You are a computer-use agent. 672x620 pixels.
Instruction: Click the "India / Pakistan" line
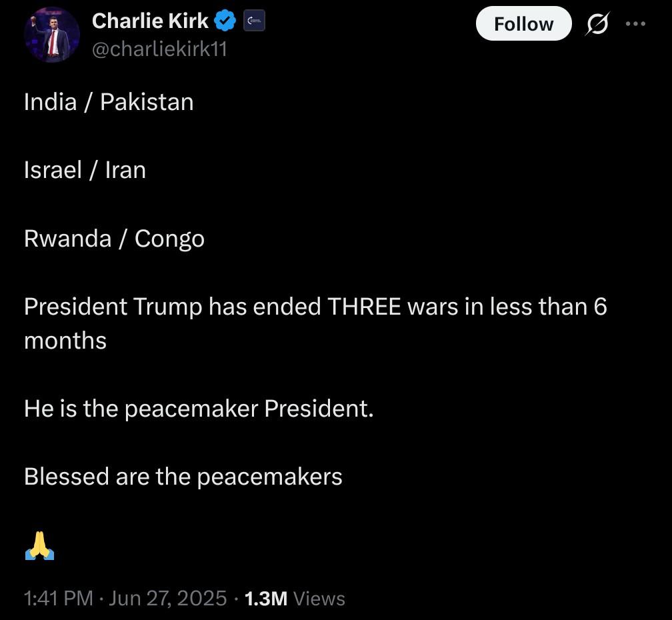pos(109,102)
